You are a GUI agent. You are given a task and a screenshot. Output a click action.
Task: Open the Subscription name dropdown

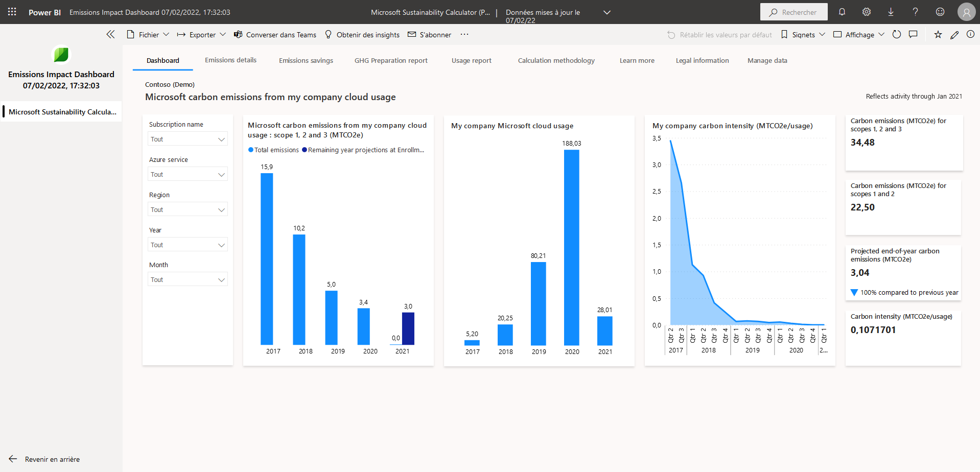188,139
